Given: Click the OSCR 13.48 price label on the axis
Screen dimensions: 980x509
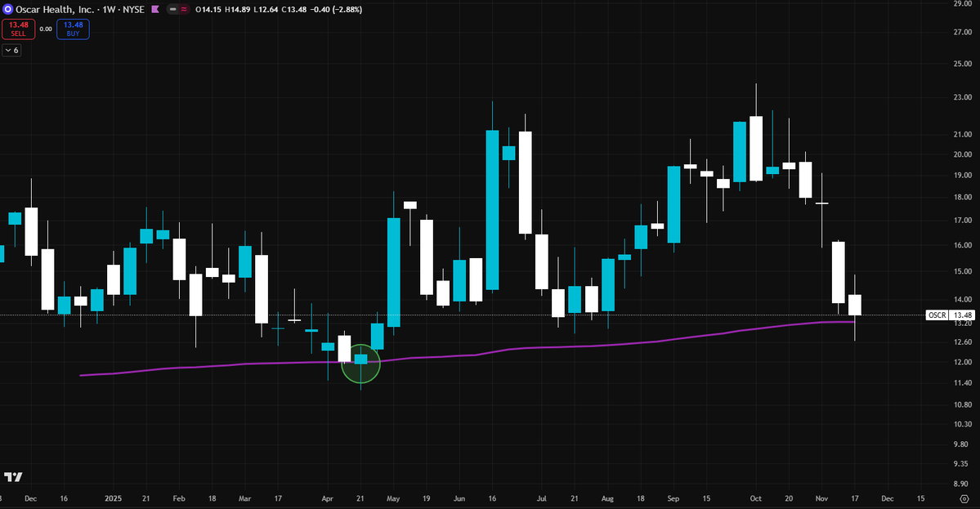Looking at the screenshot, I should pos(950,315).
